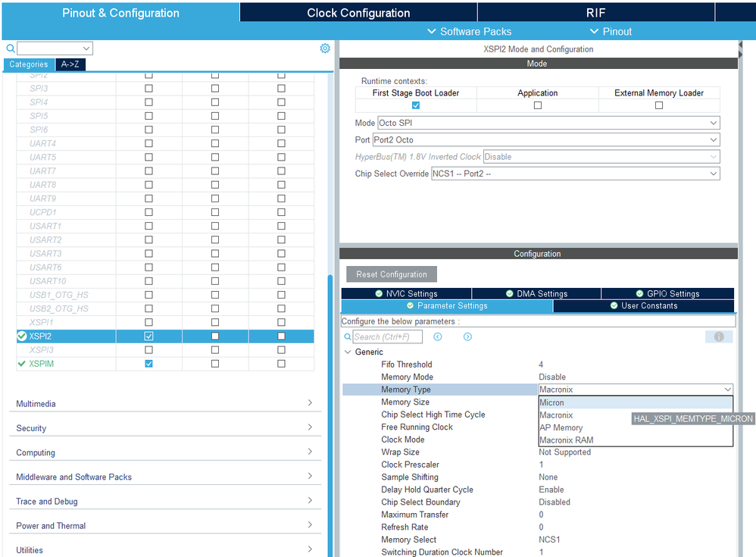756x557 pixels.
Task: Open the DMA Settings tab
Action: click(536, 293)
